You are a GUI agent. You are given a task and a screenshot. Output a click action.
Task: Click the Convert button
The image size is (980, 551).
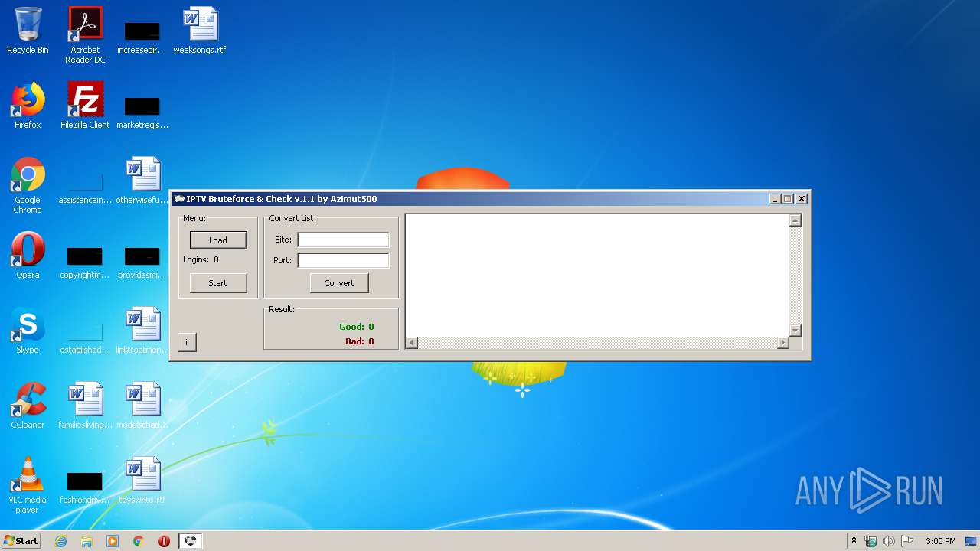click(x=339, y=283)
